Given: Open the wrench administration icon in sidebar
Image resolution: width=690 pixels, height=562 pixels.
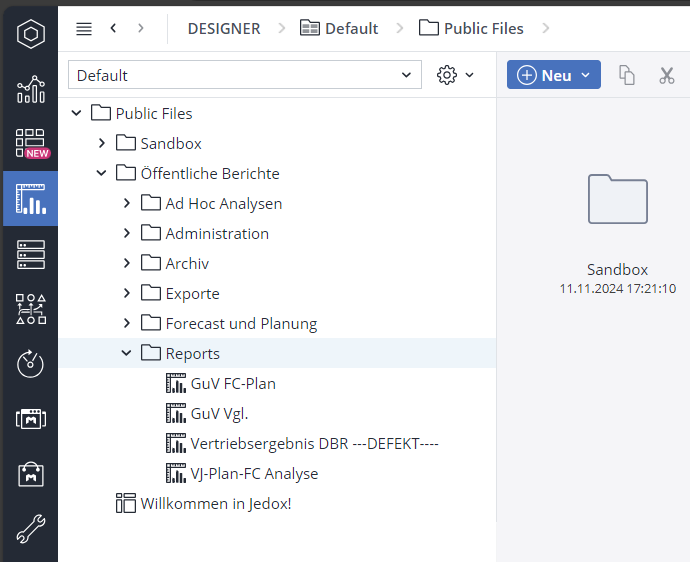Looking at the screenshot, I should point(30,529).
